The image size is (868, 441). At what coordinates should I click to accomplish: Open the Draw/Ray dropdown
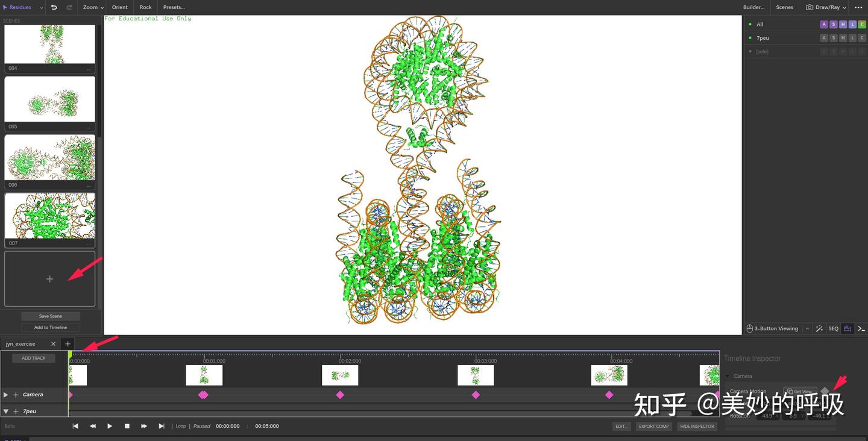point(826,7)
